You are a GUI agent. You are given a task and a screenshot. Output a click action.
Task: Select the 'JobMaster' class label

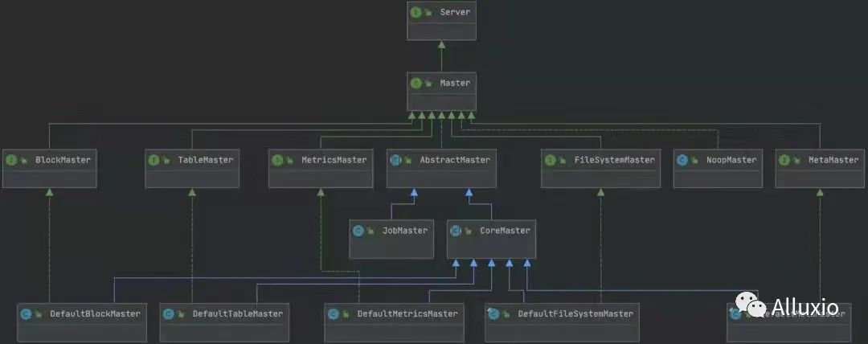(x=404, y=231)
